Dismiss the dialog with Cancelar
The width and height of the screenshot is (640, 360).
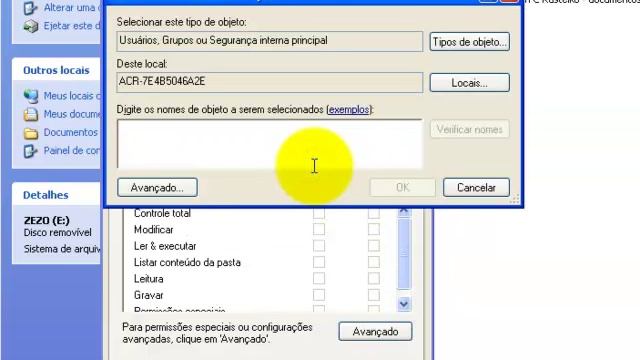[x=476, y=188]
